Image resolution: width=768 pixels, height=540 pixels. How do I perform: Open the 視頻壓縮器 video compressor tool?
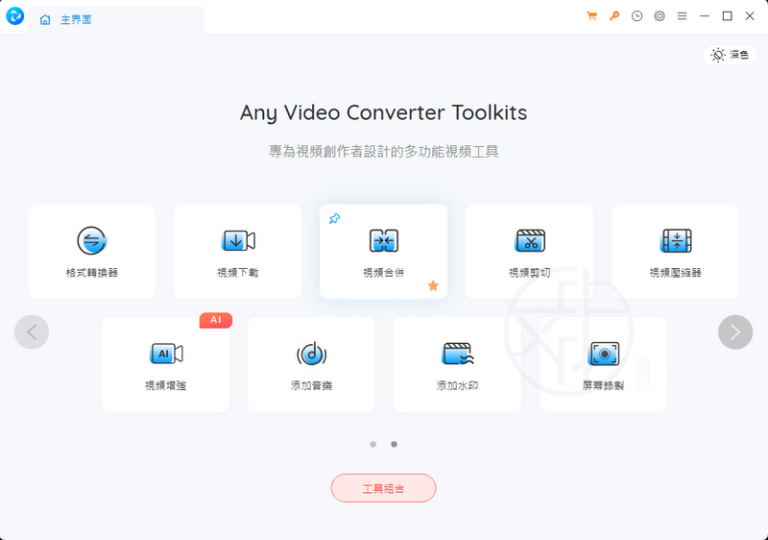(x=675, y=251)
